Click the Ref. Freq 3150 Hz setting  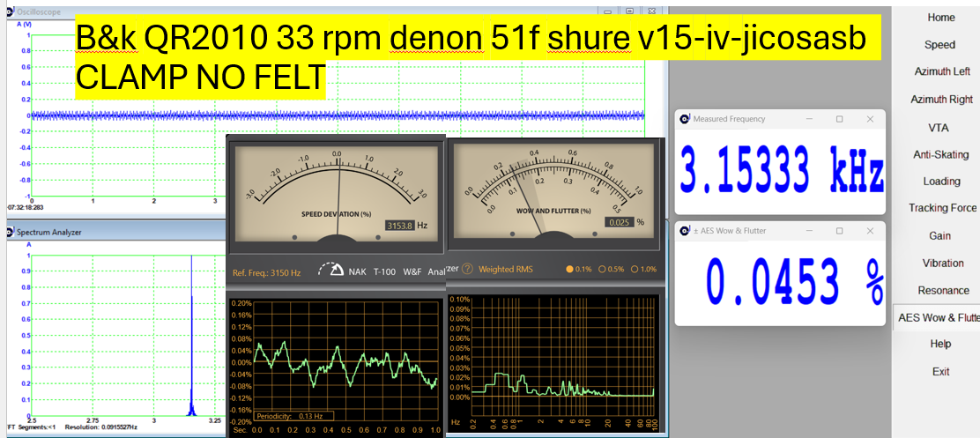coord(266,272)
